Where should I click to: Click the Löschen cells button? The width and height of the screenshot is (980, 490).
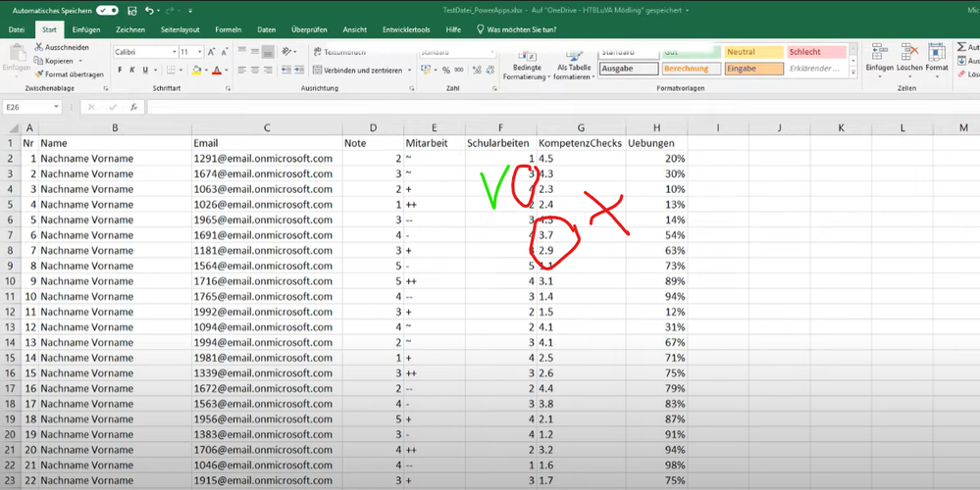point(909,61)
